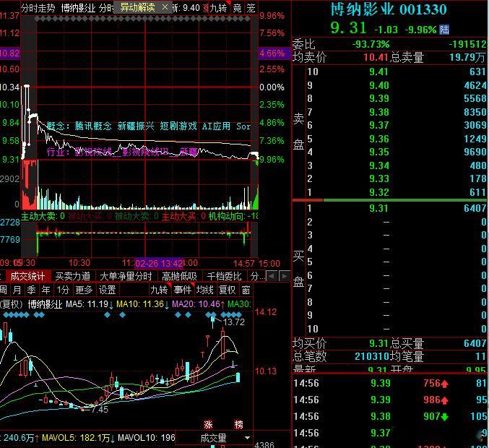Click the 均卖价 value 10.41

click(376, 57)
